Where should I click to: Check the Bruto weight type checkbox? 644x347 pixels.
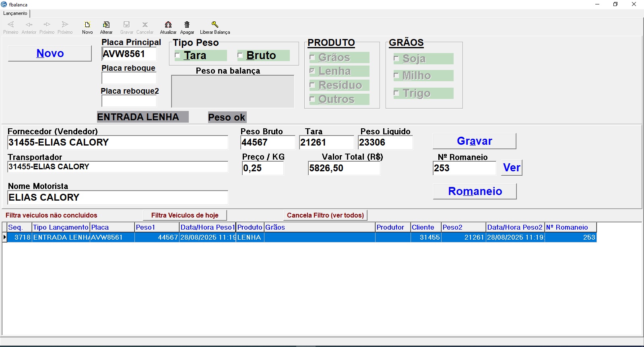point(240,55)
